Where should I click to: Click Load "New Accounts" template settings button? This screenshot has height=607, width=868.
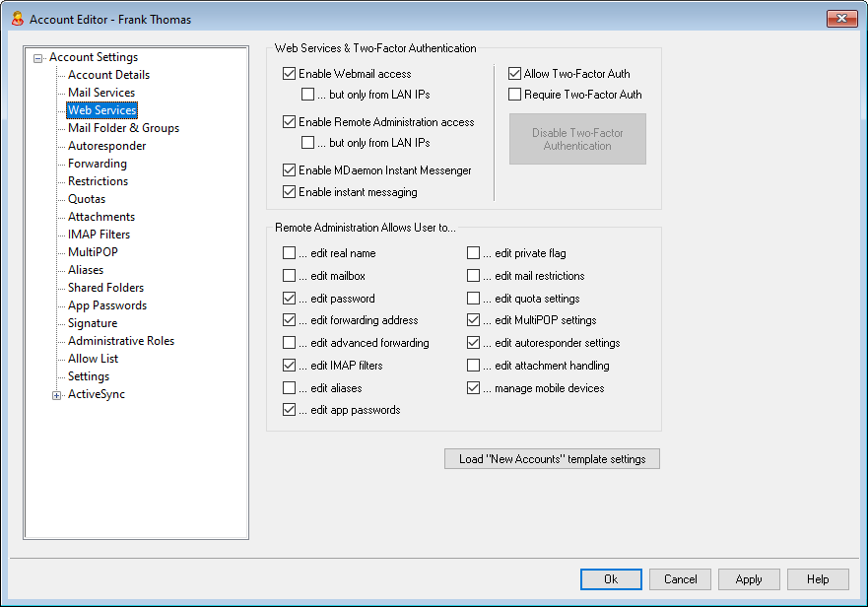click(552, 459)
